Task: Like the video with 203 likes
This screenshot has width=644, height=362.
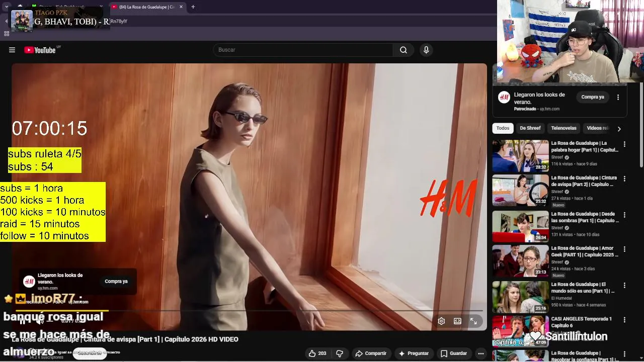Action: [x=317, y=353]
